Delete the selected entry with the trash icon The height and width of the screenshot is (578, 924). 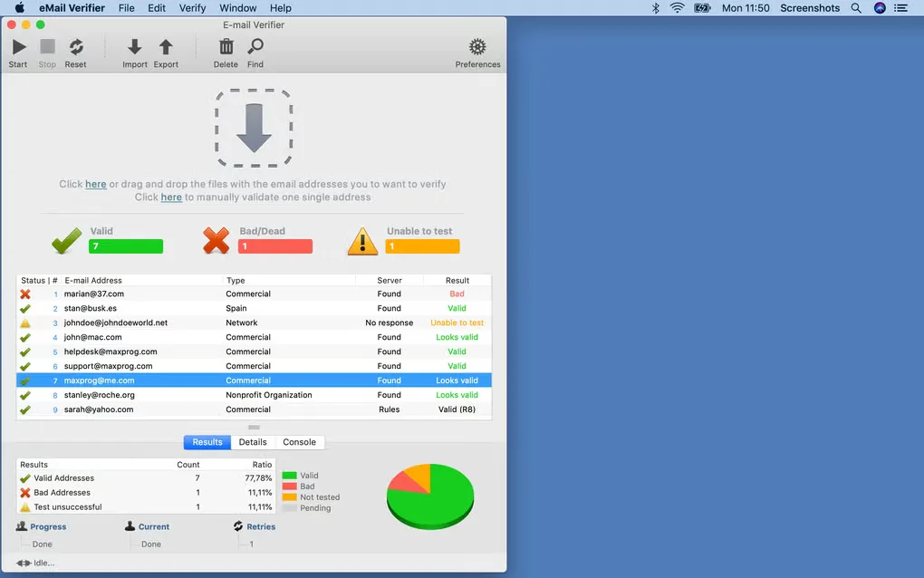point(226,46)
